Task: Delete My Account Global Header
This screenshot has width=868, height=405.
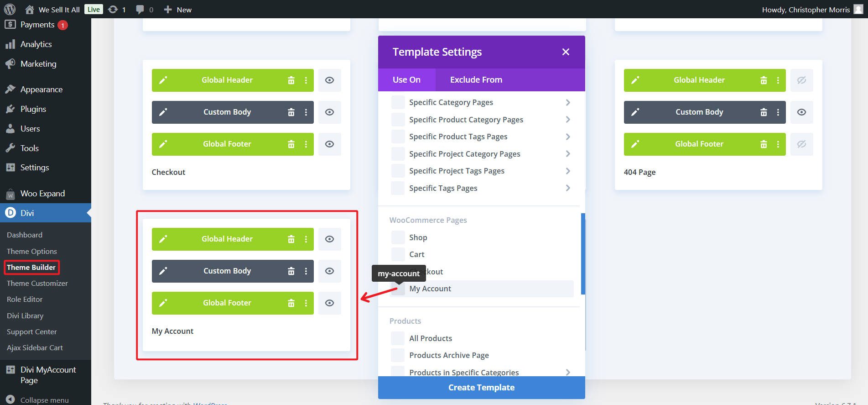Action: pyautogui.click(x=291, y=239)
